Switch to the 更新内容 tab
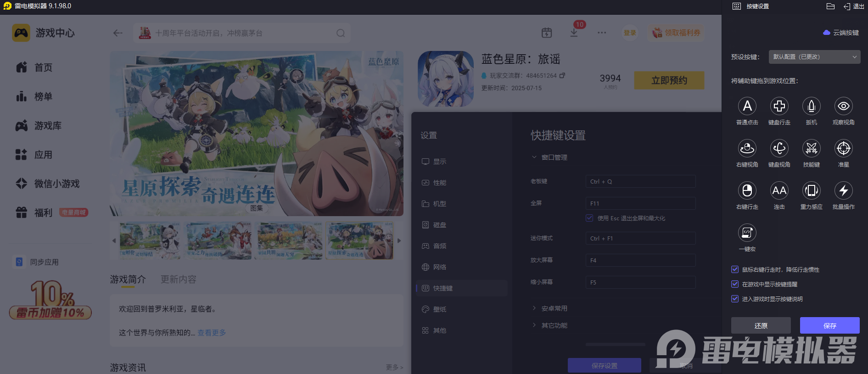Image resolution: width=868 pixels, height=374 pixels. 179,279
